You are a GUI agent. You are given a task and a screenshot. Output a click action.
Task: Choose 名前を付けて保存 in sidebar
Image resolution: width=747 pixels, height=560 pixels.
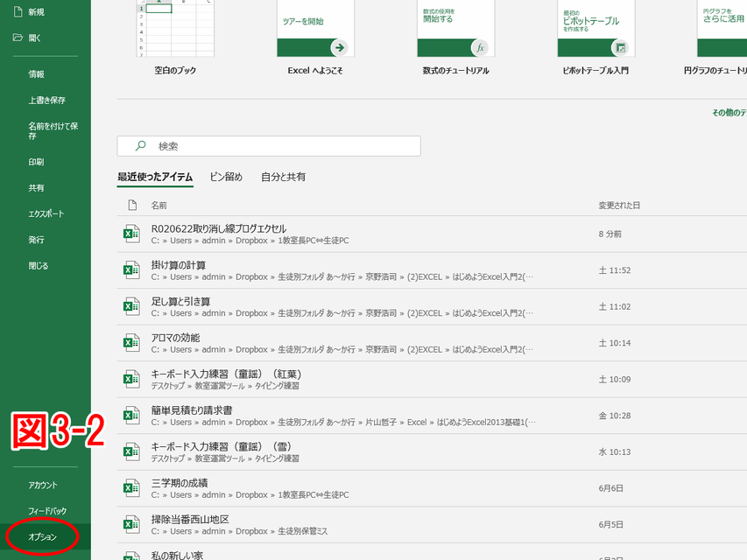click(x=53, y=130)
